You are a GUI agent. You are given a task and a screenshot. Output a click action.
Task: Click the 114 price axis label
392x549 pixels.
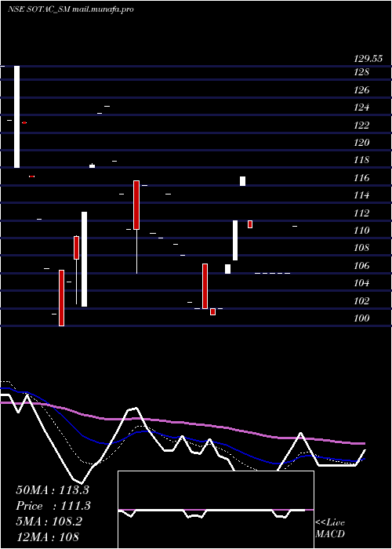click(361, 195)
